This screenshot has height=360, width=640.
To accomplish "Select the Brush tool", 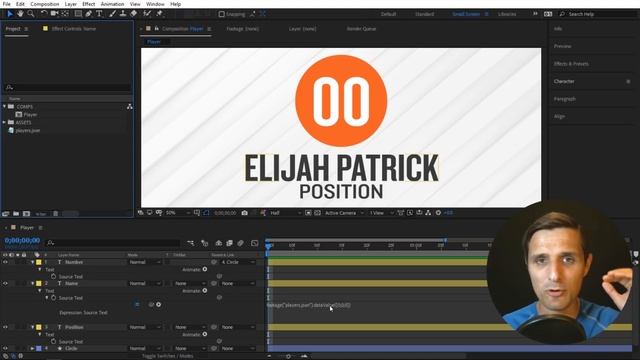I will (112, 14).
